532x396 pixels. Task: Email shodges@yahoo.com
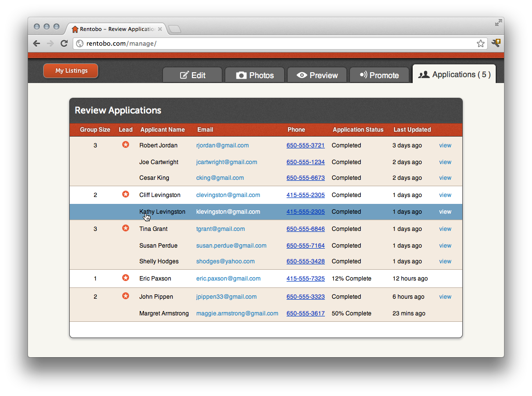225,261
